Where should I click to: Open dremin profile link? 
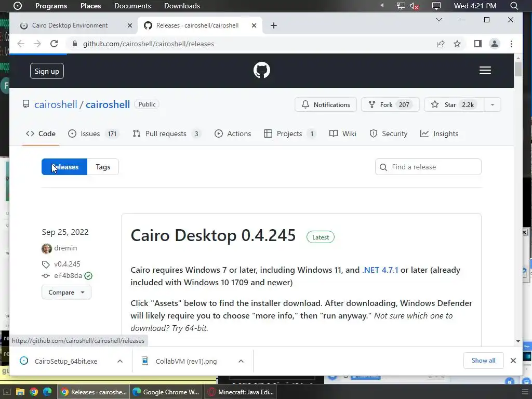pos(65,248)
